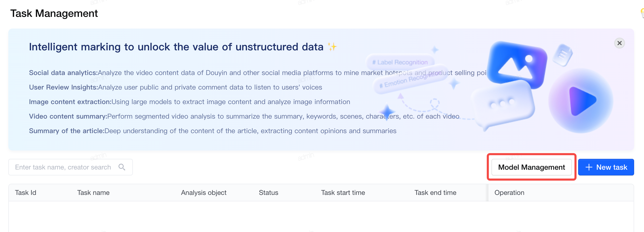Click the Label Recognition tag
This screenshot has height=232, width=644.
[400, 62]
